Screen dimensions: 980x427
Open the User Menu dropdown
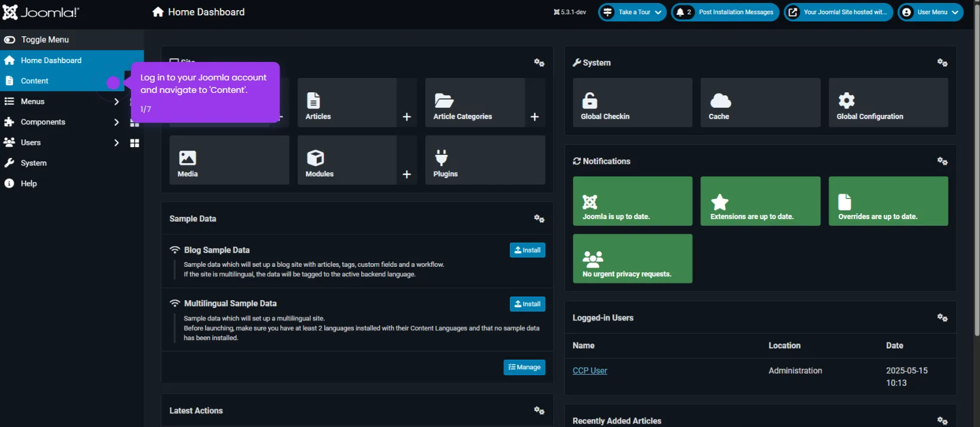pos(930,12)
